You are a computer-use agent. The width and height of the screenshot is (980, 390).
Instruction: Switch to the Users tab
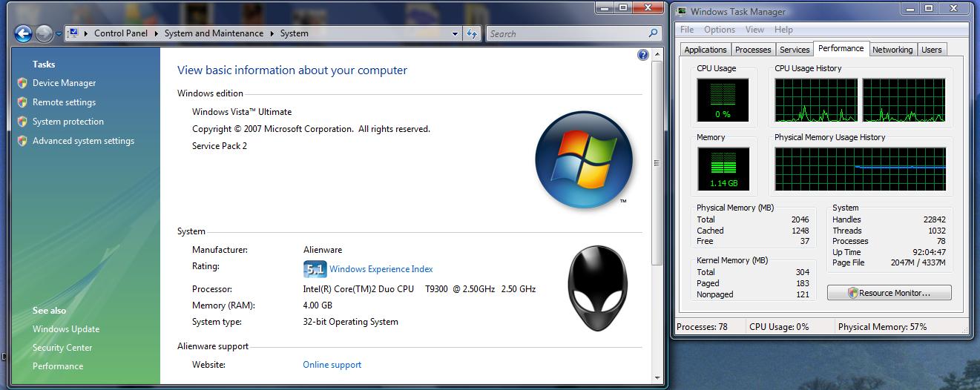coord(932,50)
